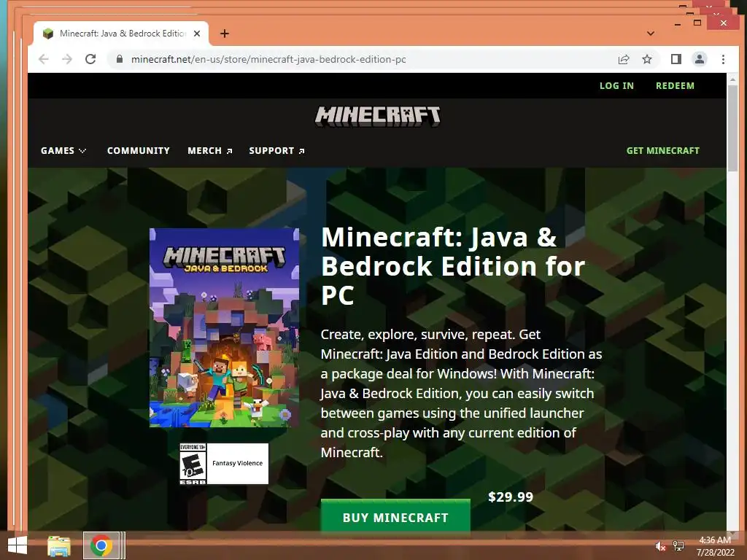The height and width of the screenshot is (560, 747).
Task: Open the tab search chevron
Action: (651, 34)
